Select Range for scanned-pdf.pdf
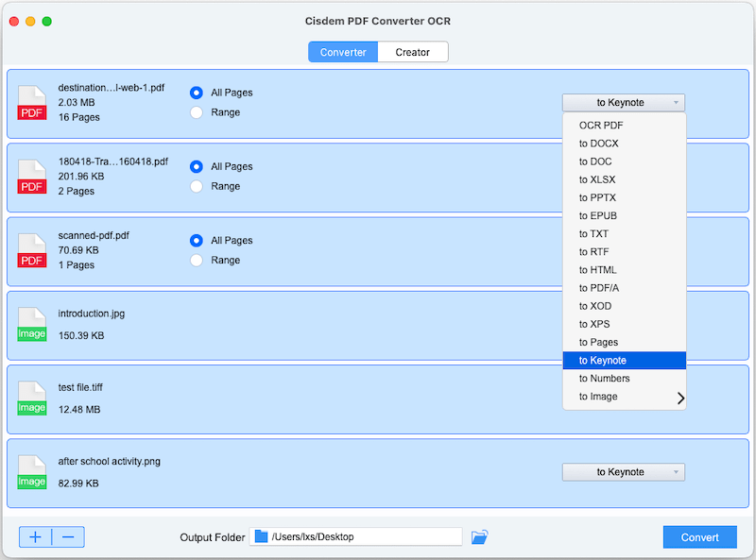Image resolution: width=756 pixels, height=560 pixels. click(197, 260)
